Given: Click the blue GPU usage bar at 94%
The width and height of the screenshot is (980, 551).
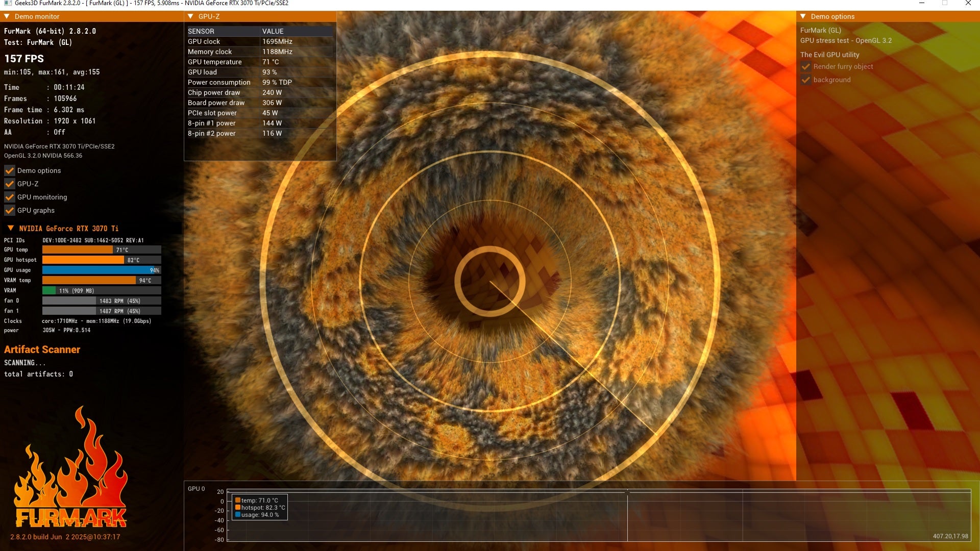Looking at the screenshot, I should 102,270.
